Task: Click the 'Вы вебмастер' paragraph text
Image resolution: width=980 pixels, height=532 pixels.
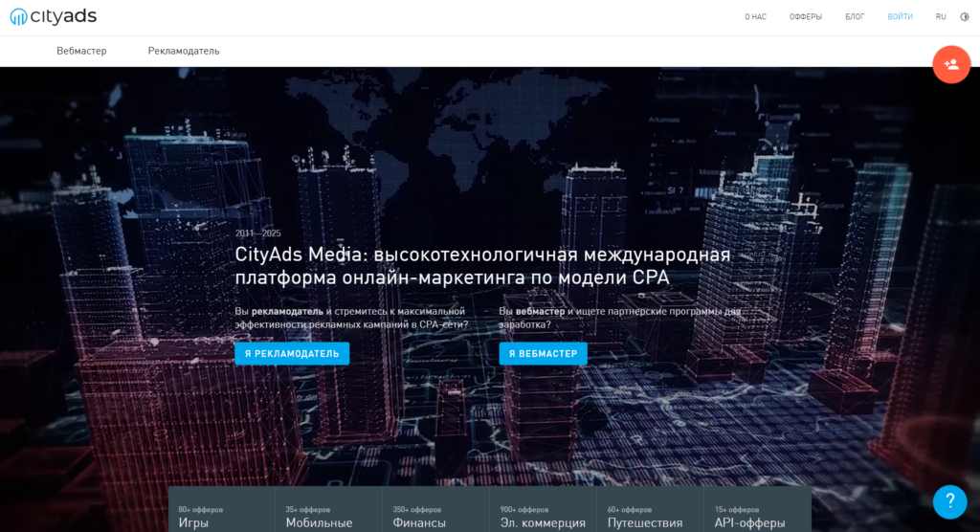Action: (619, 318)
